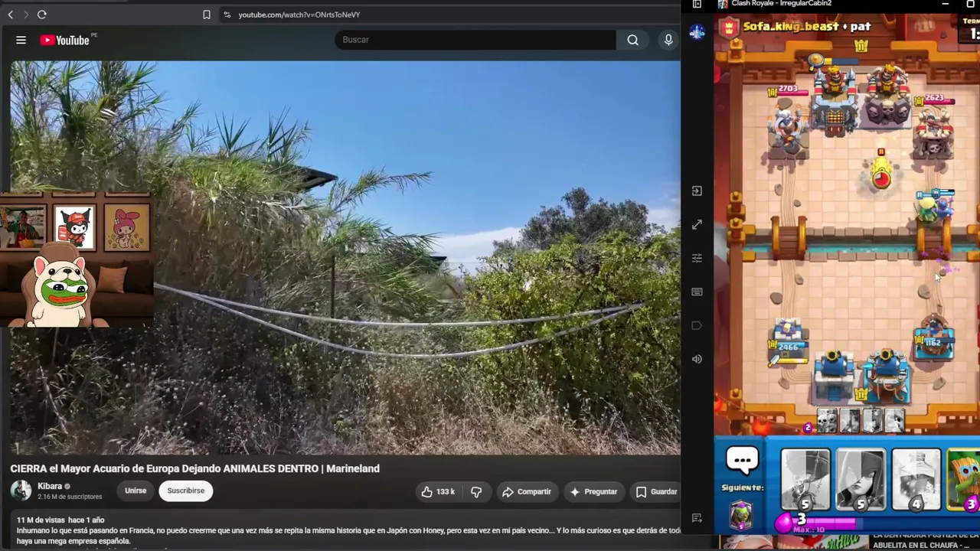Go back in the browser

[11, 15]
